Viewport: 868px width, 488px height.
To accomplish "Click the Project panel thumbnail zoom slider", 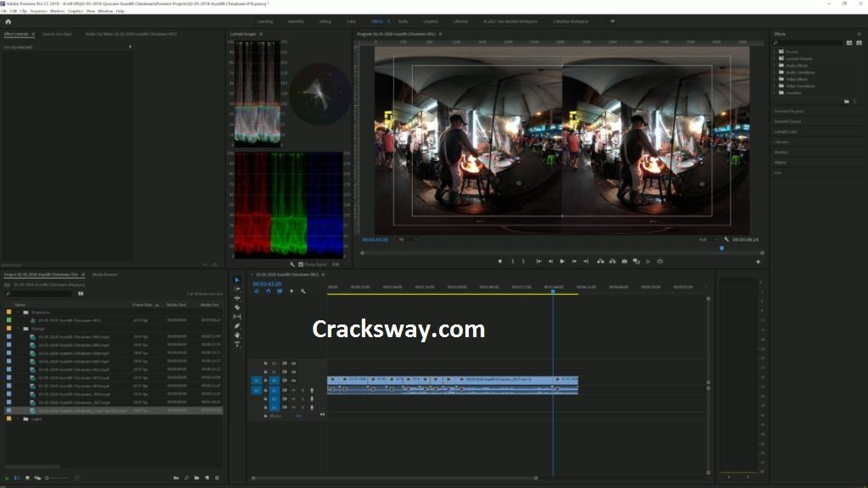I will (57, 478).
